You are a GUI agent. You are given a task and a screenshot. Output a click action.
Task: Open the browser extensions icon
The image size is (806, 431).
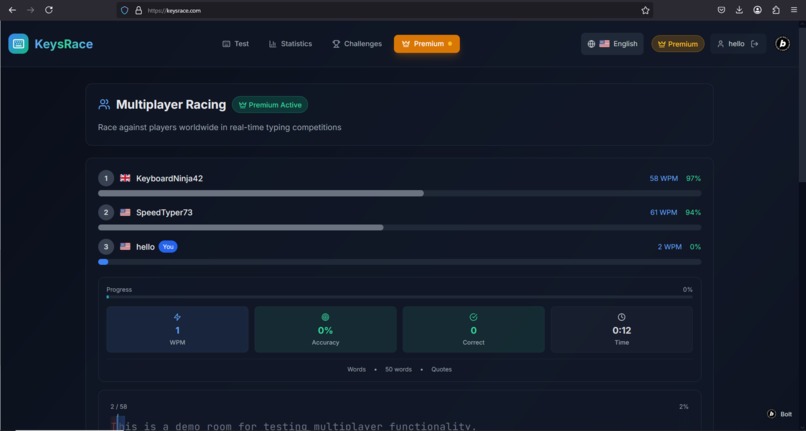coord(776,10)
